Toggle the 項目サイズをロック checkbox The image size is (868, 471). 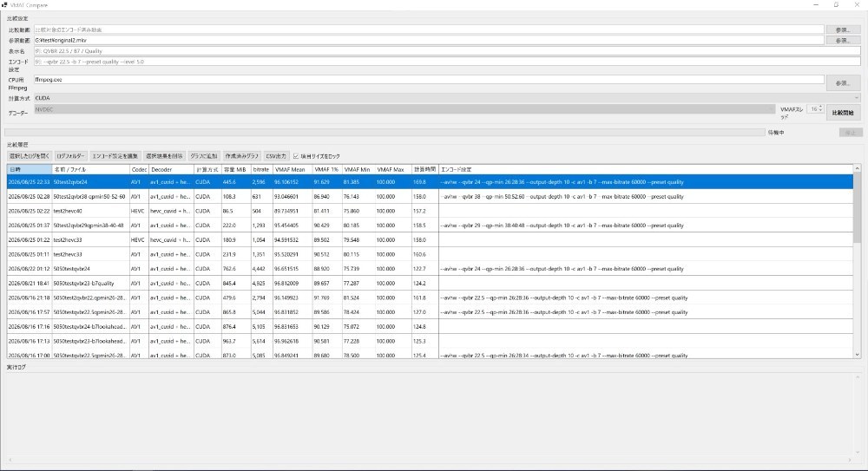click(x=296, y=156)
